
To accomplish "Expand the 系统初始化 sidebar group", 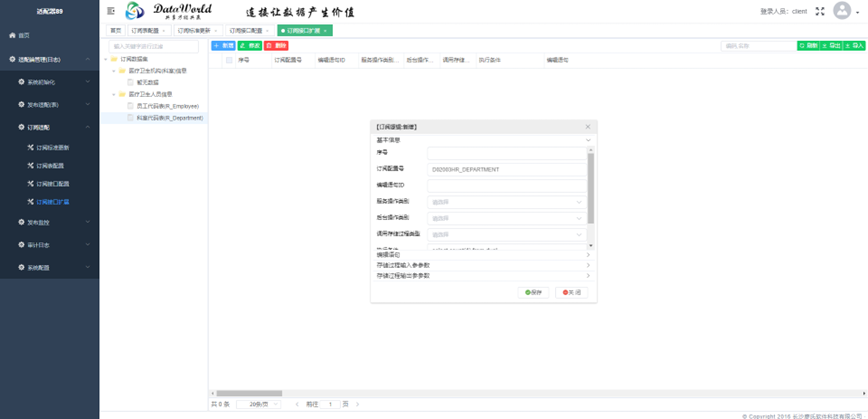I will pyautogui.click(x=50, y=82).
